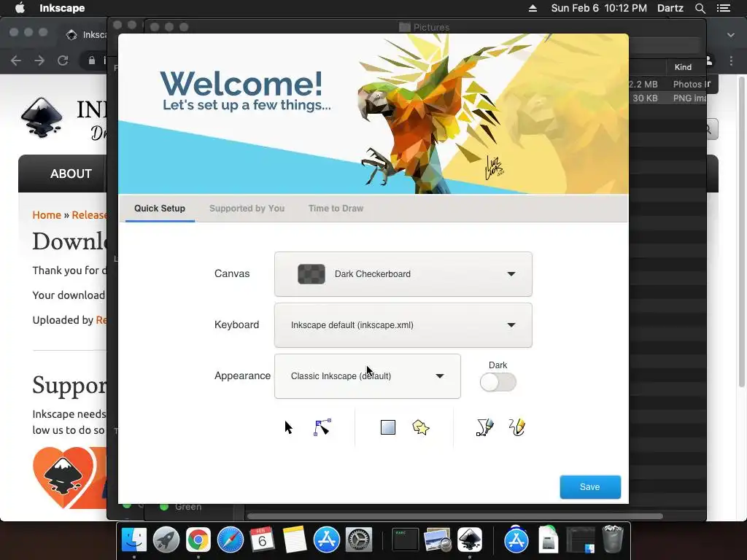Click the Pencil freehand tool preview icon
This screenshot has height=560, width=747.
(517, 427)
